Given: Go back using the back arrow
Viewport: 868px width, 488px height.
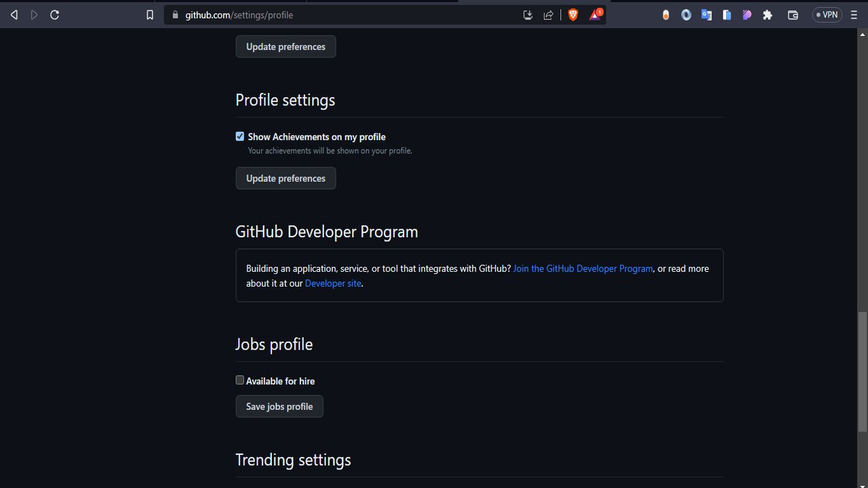Looking at the screenshot, I should click(14, 15).
